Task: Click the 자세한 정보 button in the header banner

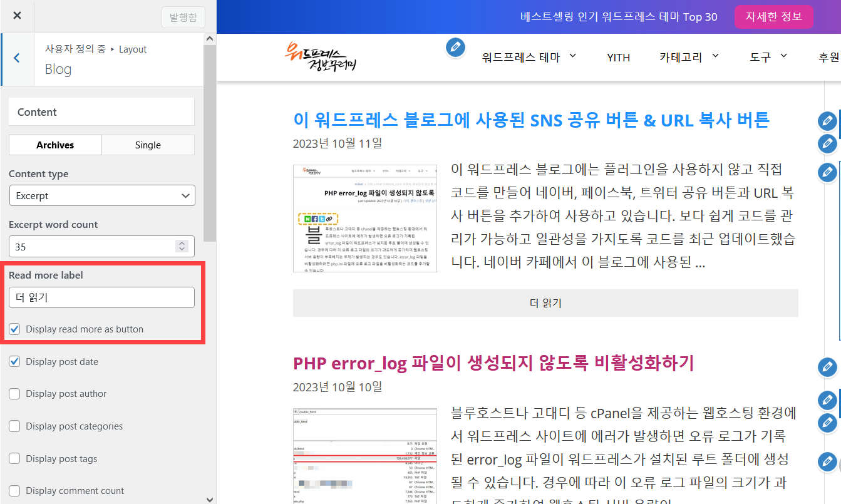Action: click(774, 16)
